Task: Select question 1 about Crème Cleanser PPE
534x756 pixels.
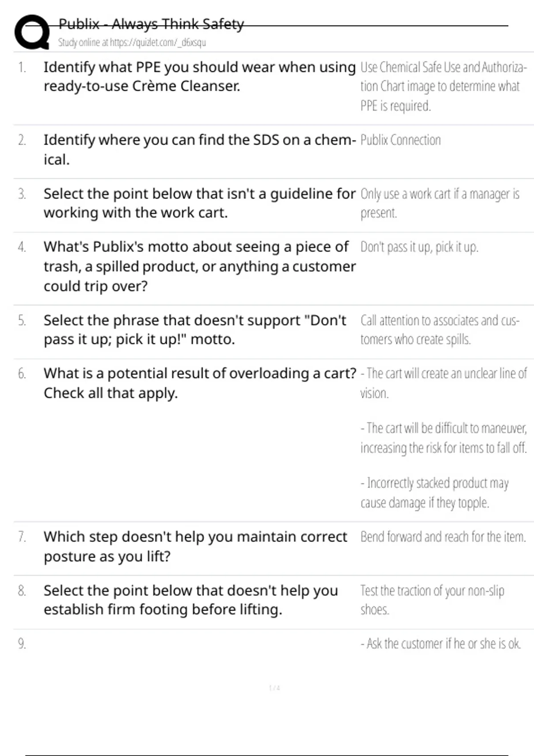Action: pos(199,76)
